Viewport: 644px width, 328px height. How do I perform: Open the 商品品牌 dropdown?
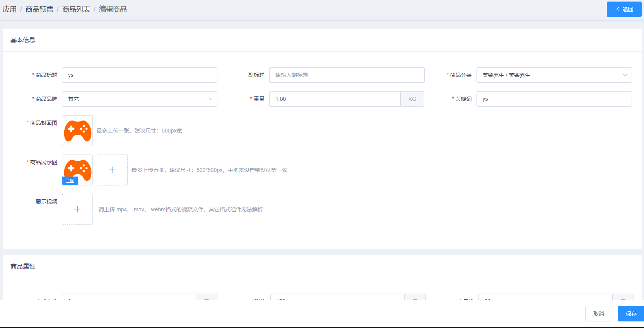139,99
